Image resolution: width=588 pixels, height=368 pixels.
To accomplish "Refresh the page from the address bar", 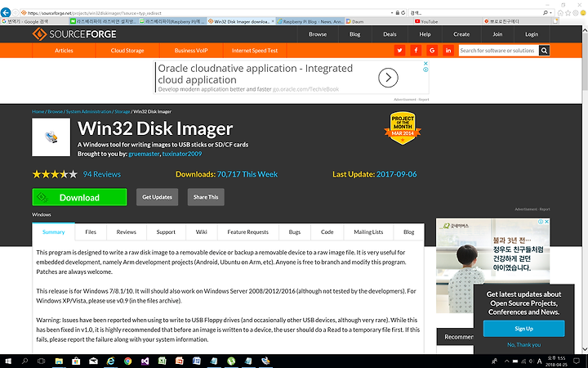I will click(403, 13).
